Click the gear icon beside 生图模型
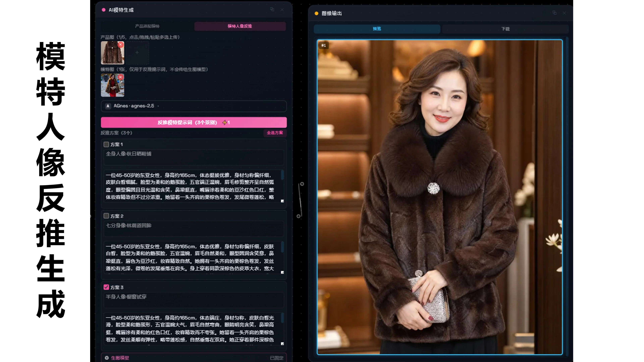Screen dimensions: 644x362 point(107,358)
